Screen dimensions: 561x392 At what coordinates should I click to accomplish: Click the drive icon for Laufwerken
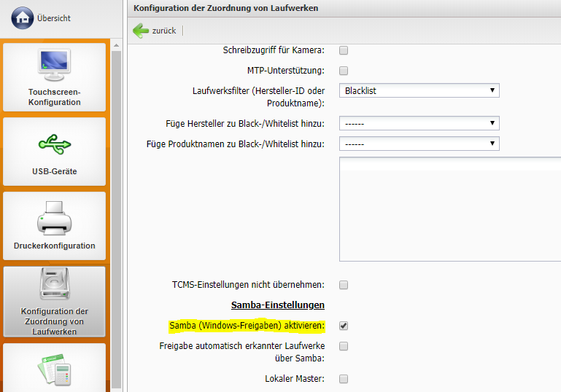click(54, 286)
